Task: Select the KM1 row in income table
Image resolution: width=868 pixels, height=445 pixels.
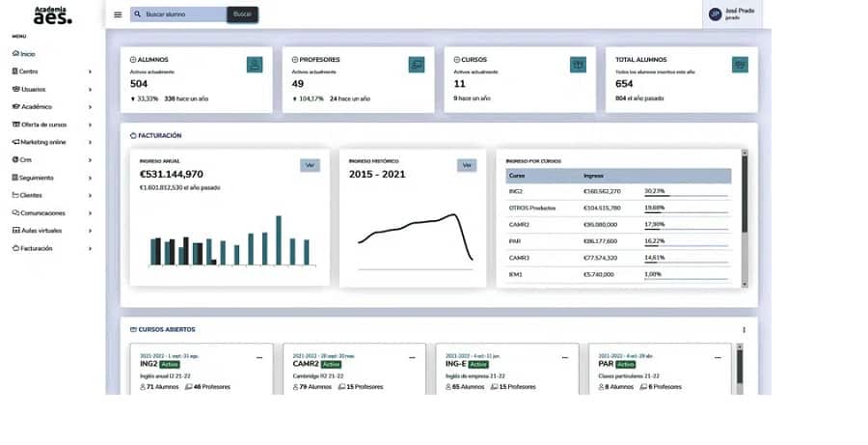Action: (x=618, y=275)
